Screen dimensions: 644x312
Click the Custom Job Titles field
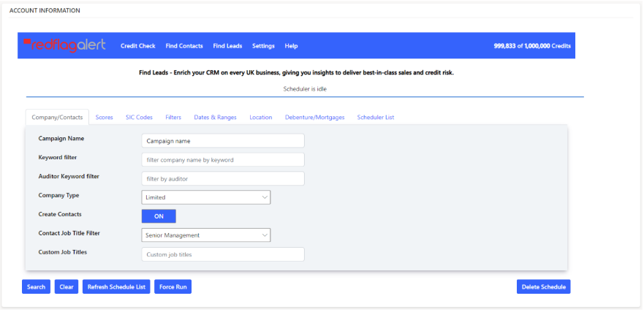tap(223, 254)
